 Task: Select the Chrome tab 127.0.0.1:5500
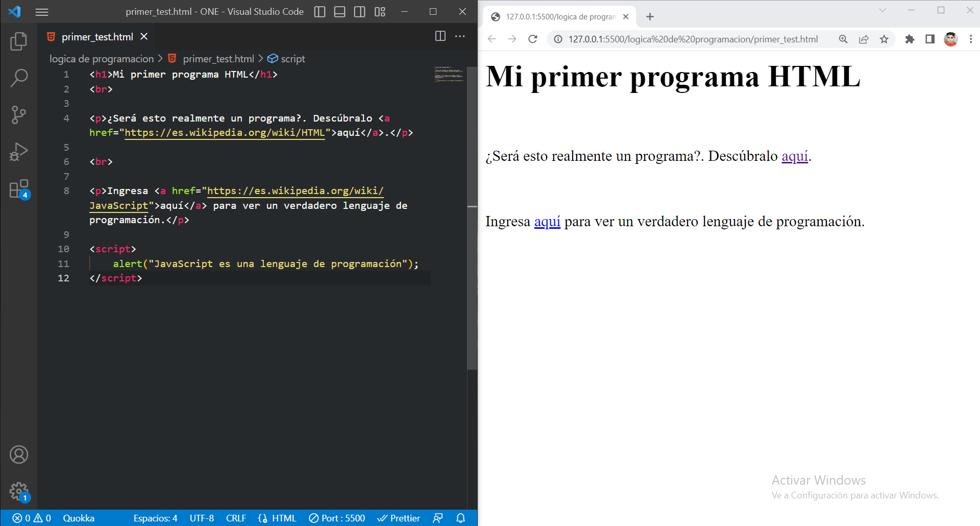(559, 17)
